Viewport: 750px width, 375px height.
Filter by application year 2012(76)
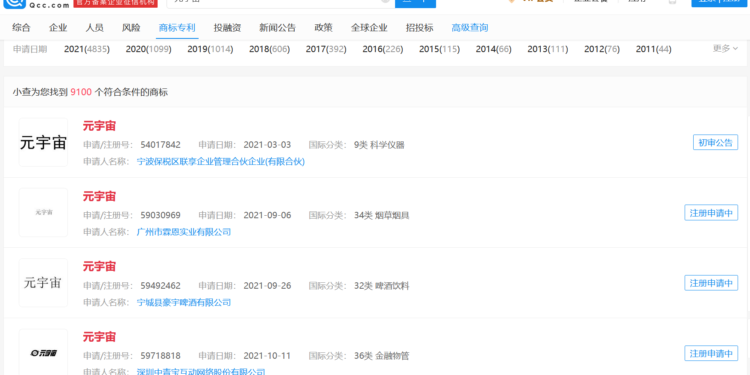602,49
